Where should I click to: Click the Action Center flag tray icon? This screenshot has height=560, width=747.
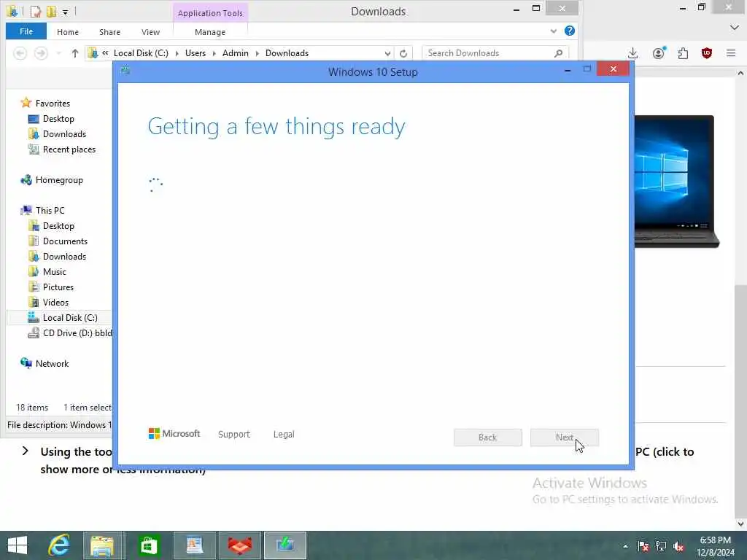(x=643, y=547)
